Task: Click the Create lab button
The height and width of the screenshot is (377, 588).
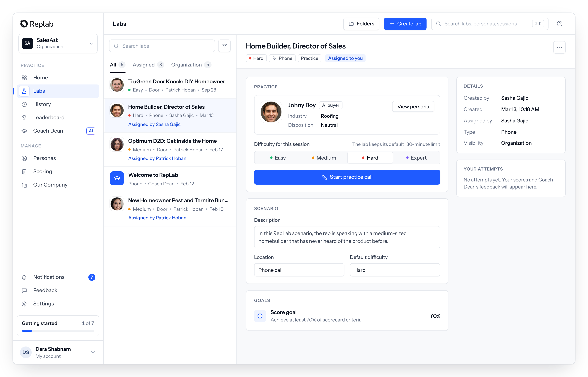Action: pos(405,24)
